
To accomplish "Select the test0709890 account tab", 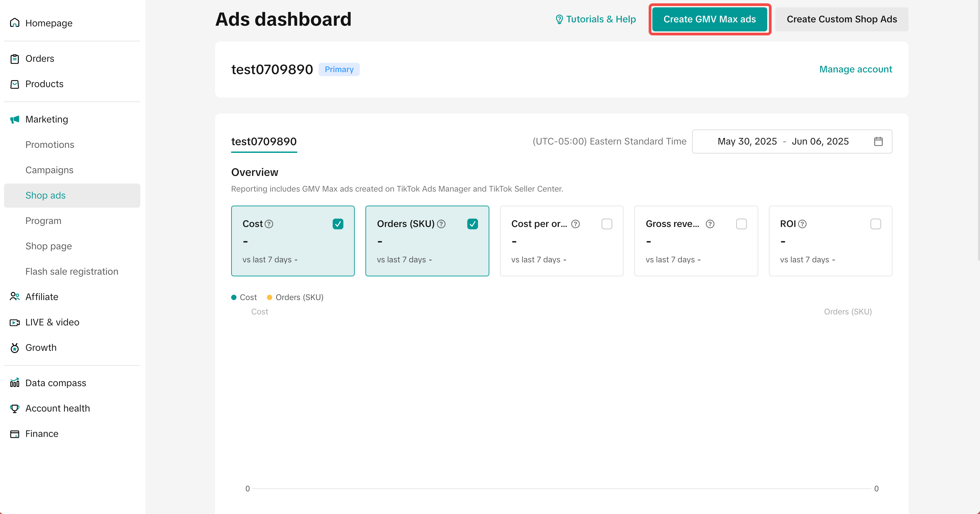I will click(264, 142).
